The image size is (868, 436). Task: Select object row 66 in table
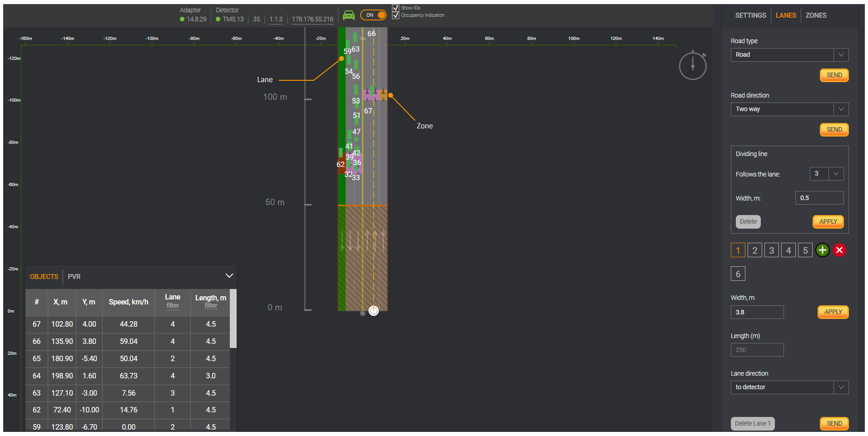pos(128,342)
